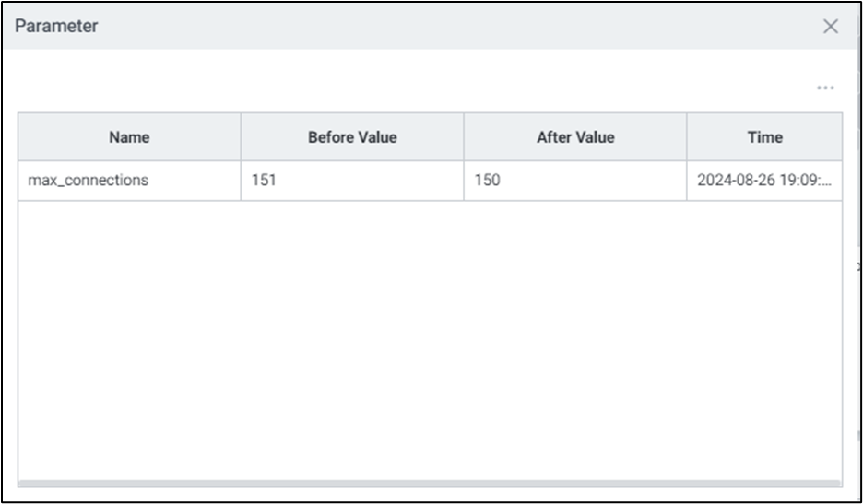This screenshot has height=504, width=863.
Task: Select the Time column header
Action: [x=764, y=137]
